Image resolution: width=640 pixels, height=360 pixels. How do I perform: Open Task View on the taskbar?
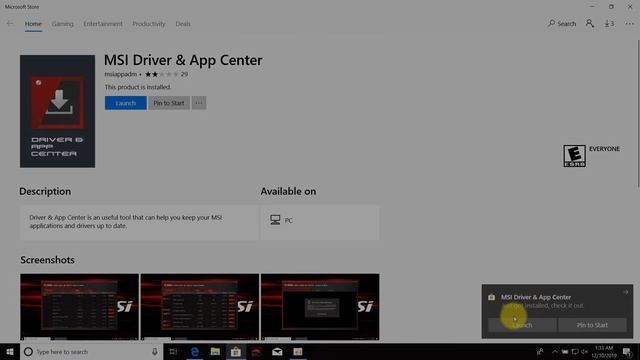pos(173,352)
